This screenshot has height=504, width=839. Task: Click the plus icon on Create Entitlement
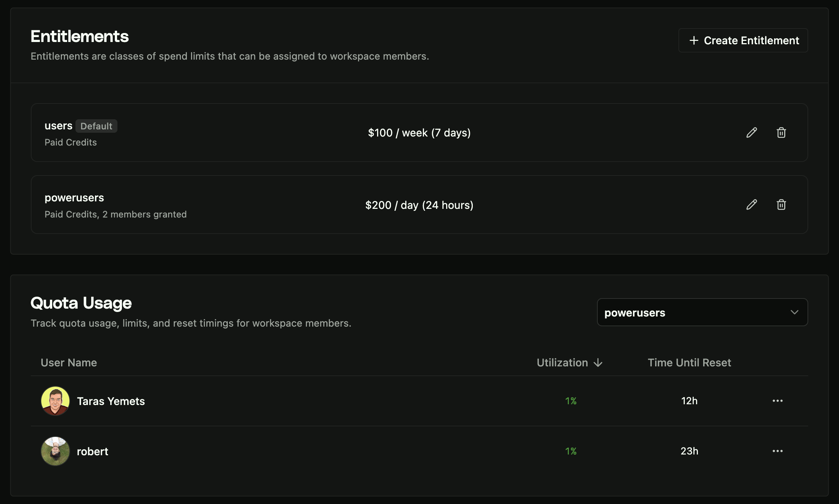click(x=694, y=40)
